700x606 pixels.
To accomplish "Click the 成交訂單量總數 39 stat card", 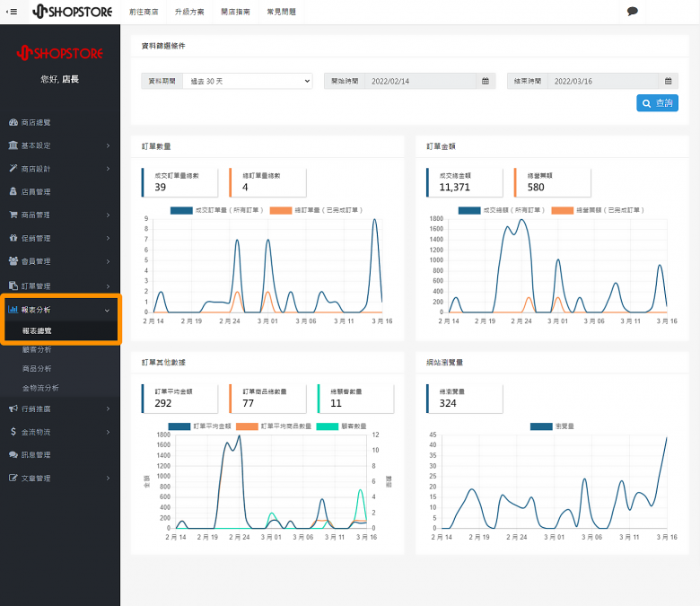I will coord(179,182).
